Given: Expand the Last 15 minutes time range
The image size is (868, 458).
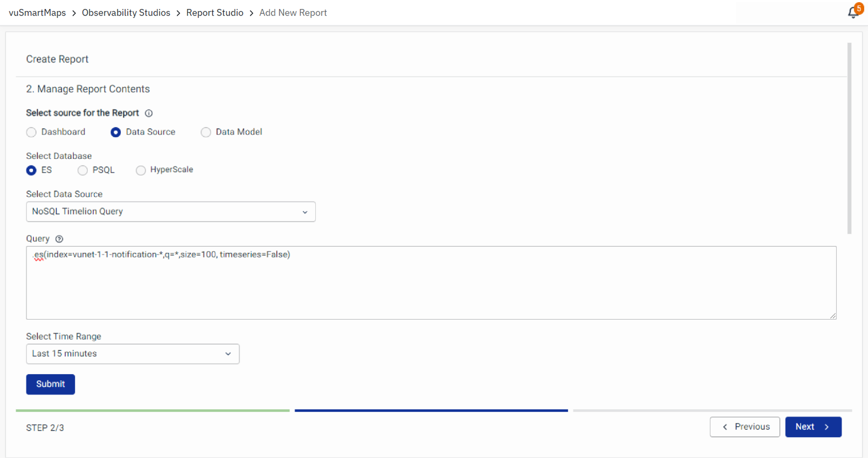Looking at the screenshot, I should coord(132,354).
